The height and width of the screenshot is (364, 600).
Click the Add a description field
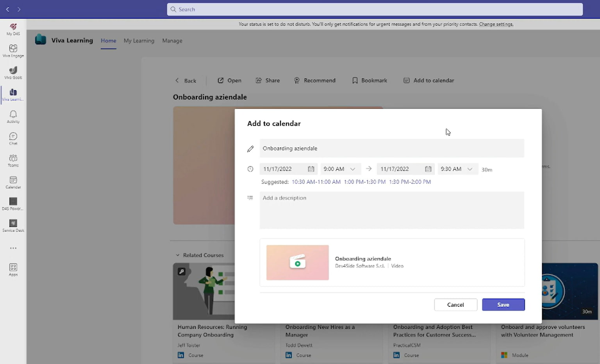(x=391, y=210)
